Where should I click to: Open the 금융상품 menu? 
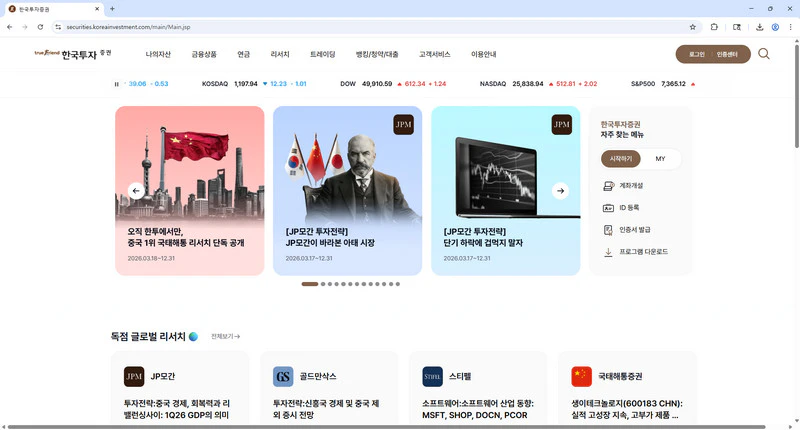[204, 54]
